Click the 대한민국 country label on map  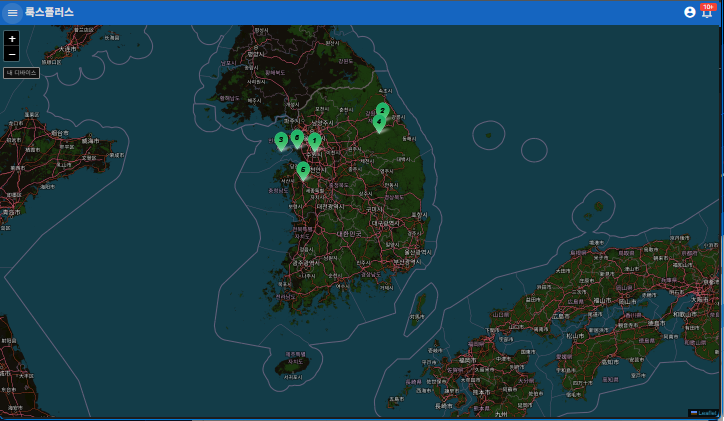(349, 233)
